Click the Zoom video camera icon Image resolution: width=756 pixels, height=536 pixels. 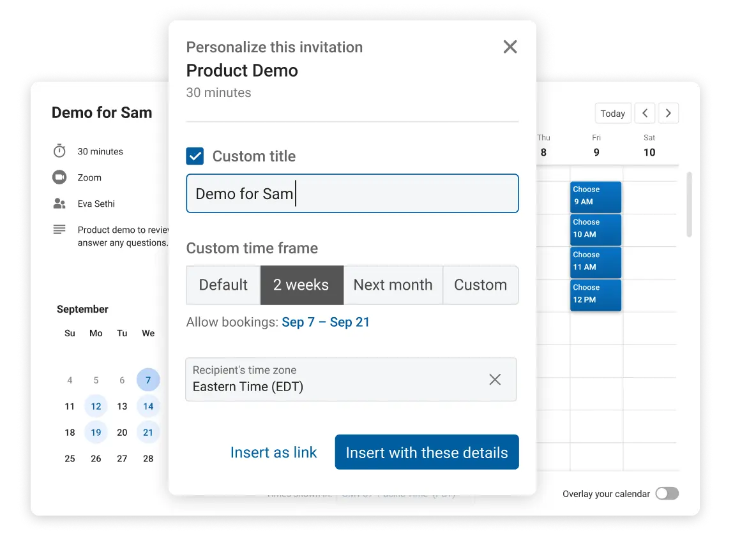59,177
